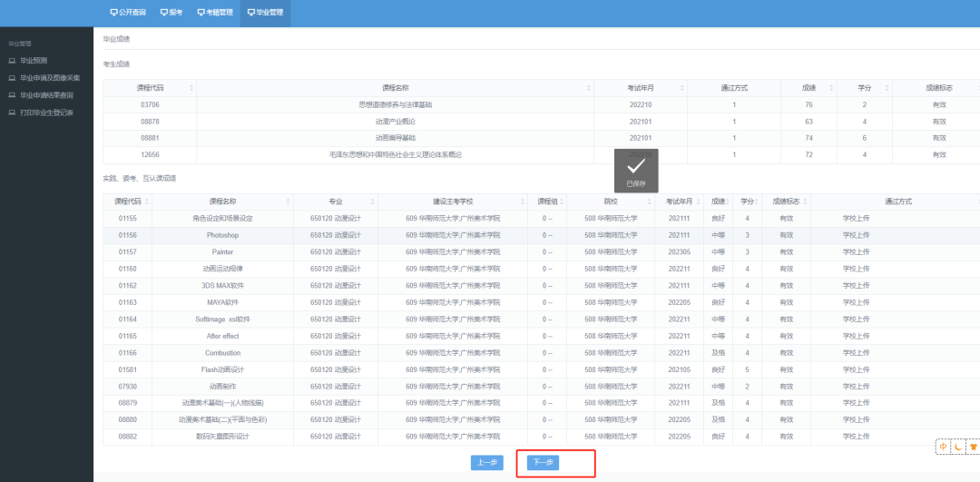Select 毕业申请结果查询 in sidebar
The height and width of the screenshot is (482, 980).
(x=46, y=95)
